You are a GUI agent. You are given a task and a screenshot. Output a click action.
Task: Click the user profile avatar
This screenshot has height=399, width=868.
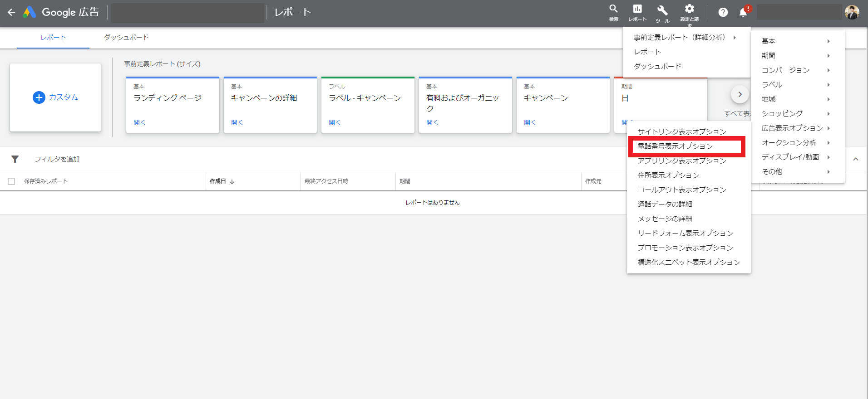(852, 12)
